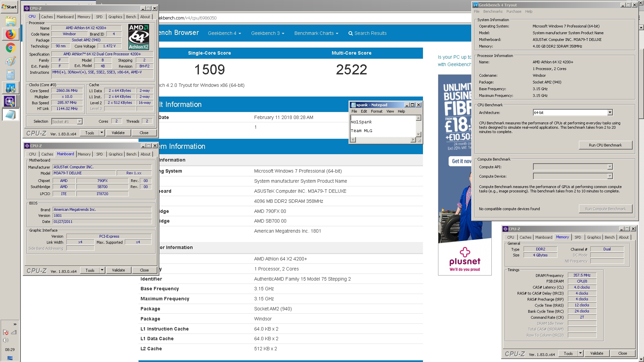
Task: Open Paint from the taskbar
Action: pyautogui.click(x=10, y=61)
